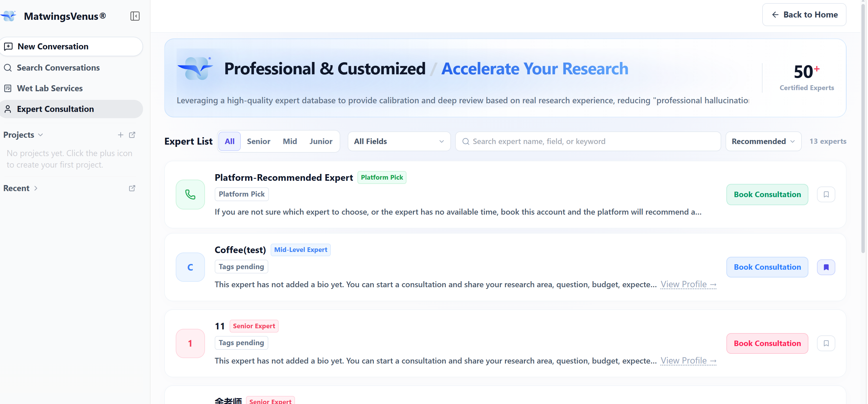Click expert 11 avatar

click(x=190, y=343)
